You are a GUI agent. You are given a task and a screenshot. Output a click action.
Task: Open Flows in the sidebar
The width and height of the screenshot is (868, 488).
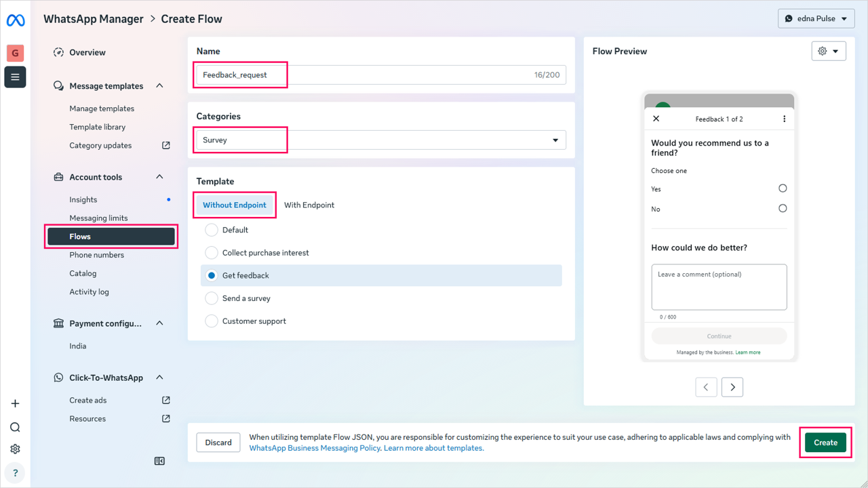pos(111,237)
